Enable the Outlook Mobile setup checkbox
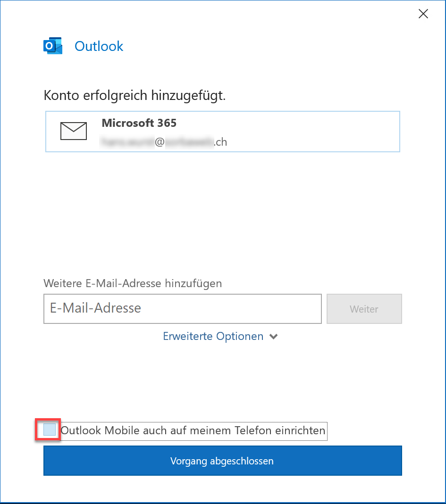446x504 pixels. 50,430
